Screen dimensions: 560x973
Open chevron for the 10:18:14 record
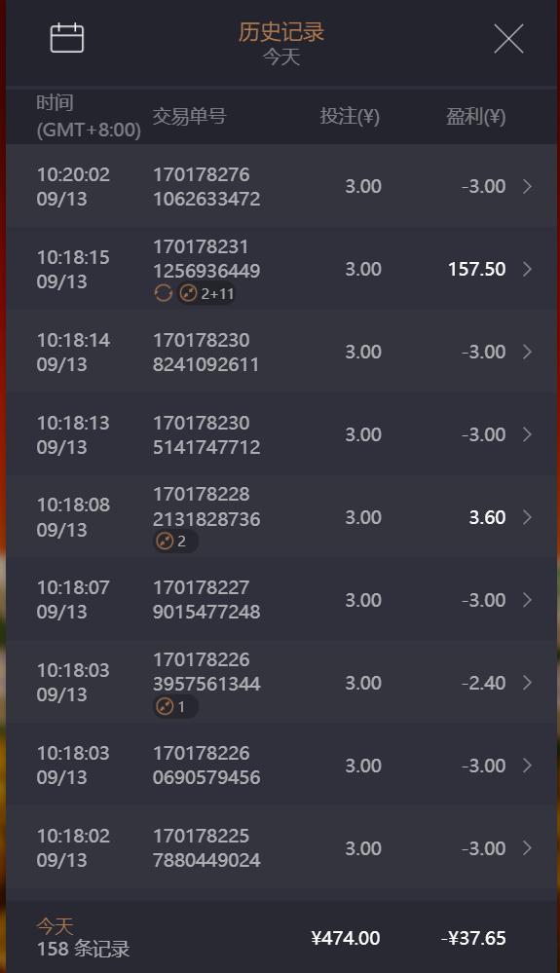pos(527,352)
